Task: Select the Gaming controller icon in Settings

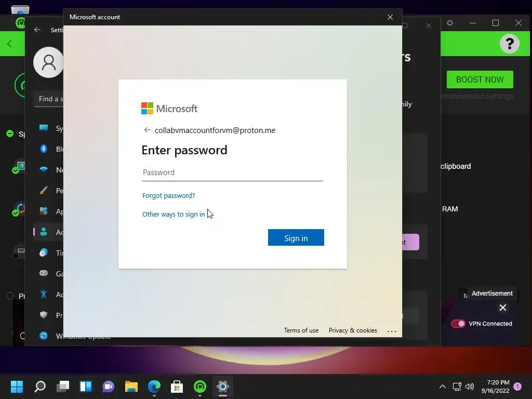Action: point(44,273)
